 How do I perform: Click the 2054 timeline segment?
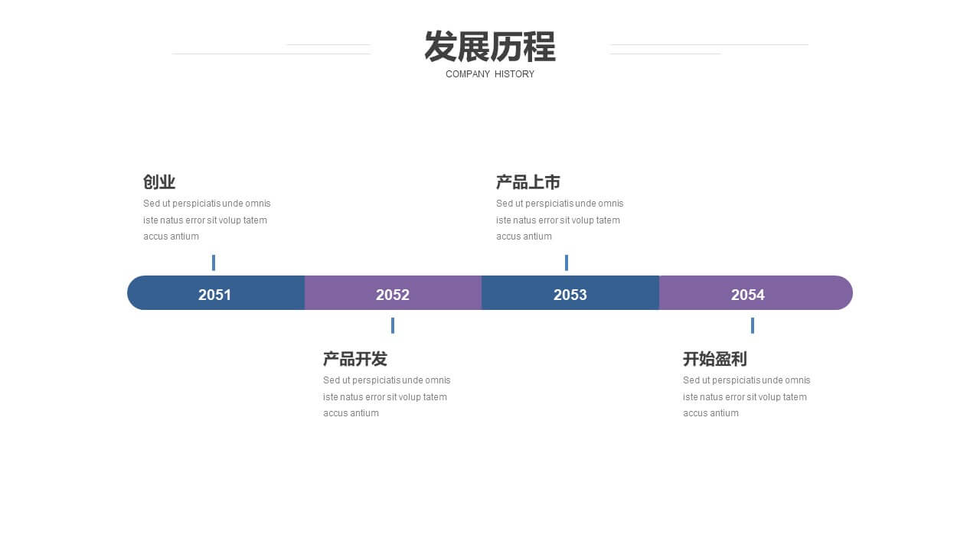click(756, 293)
